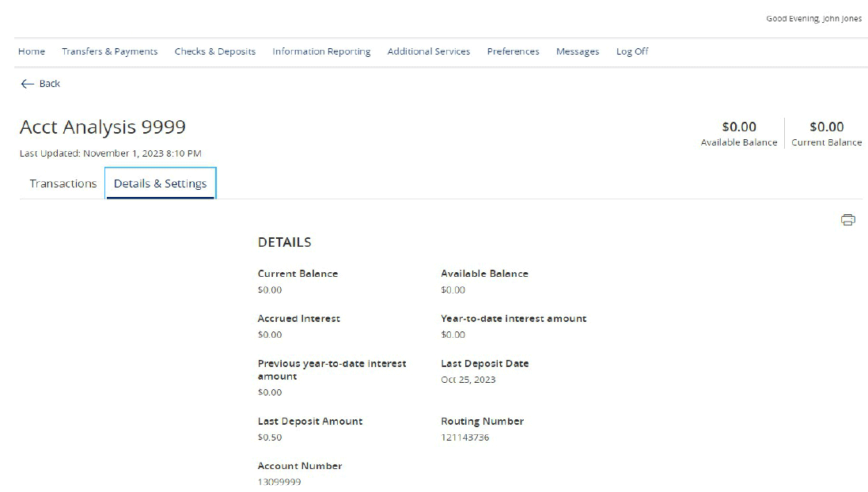The image size is (868, 492).
Task: Click the Good Evening, John Jones greeting
Action: click(x=813, y=19)
